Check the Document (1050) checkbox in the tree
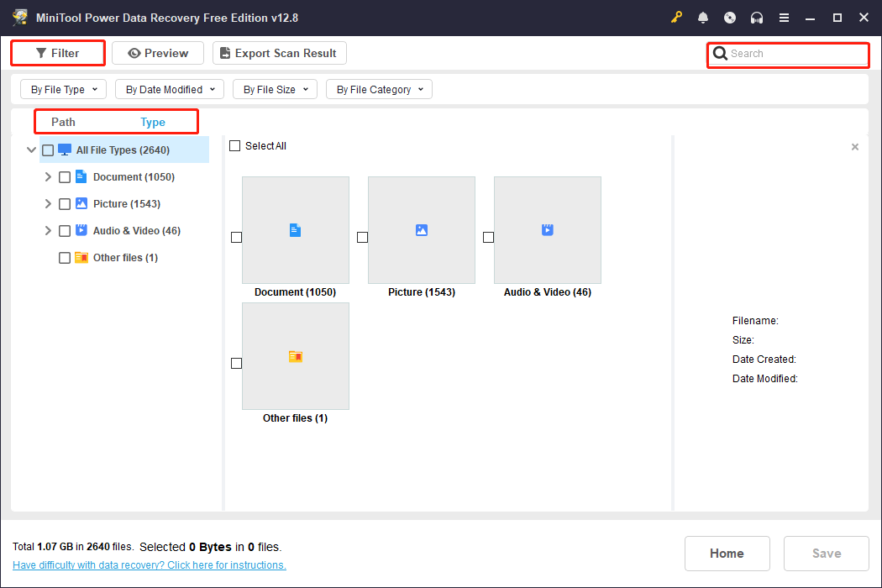The height and width of the screenshot is (588, 882). coord(65,176)
